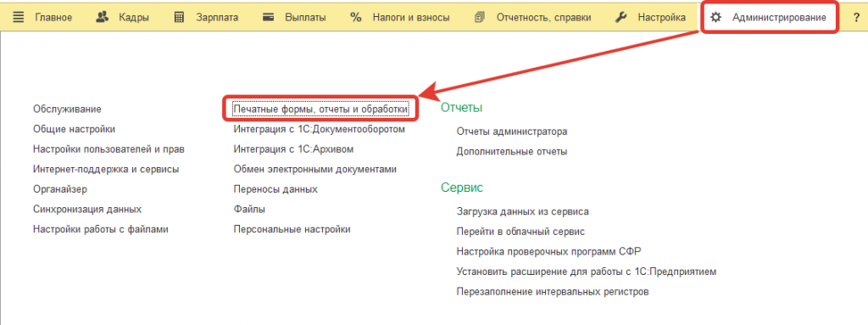
Task: Open the help question mark
Action: (x=856, y=17)
